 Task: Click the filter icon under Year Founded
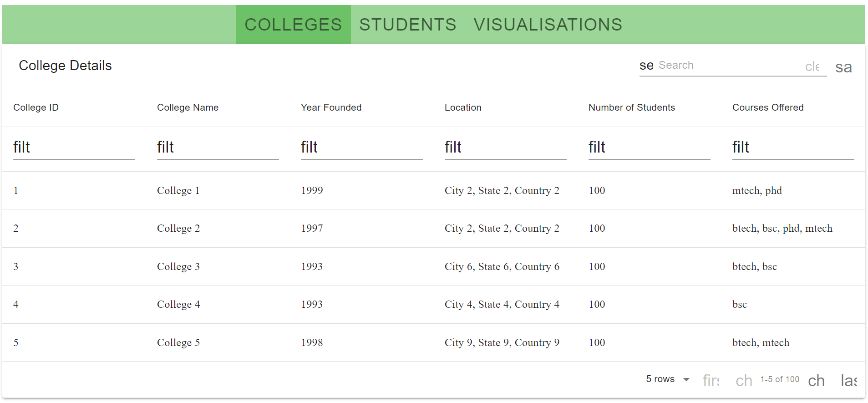309,147
